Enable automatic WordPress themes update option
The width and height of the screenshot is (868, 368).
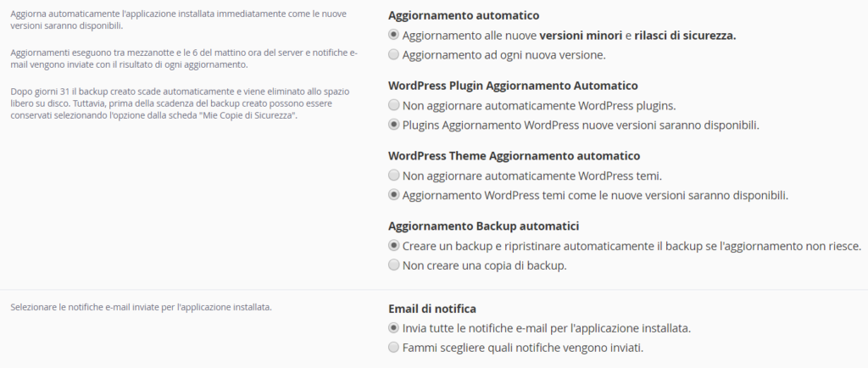pos(393,195)
